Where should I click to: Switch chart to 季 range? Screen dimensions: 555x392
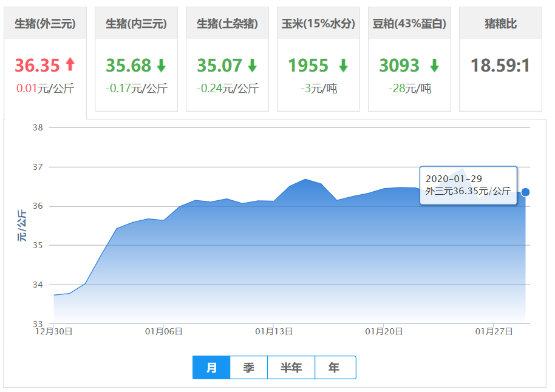click(x=248, y=368)
